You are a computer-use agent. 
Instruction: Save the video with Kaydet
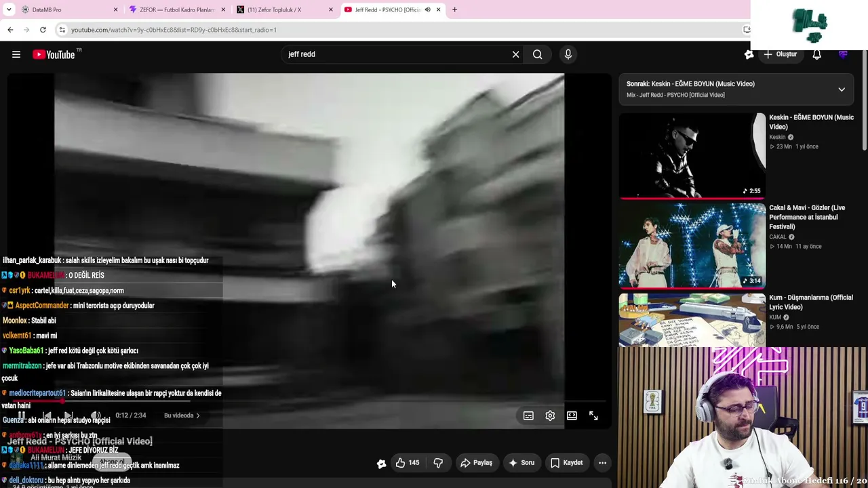566,463
